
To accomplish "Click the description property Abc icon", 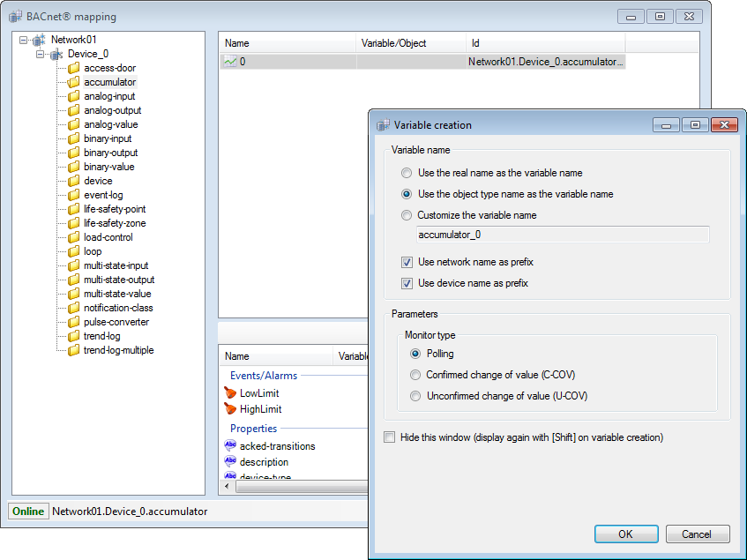I will pos(230,461).
